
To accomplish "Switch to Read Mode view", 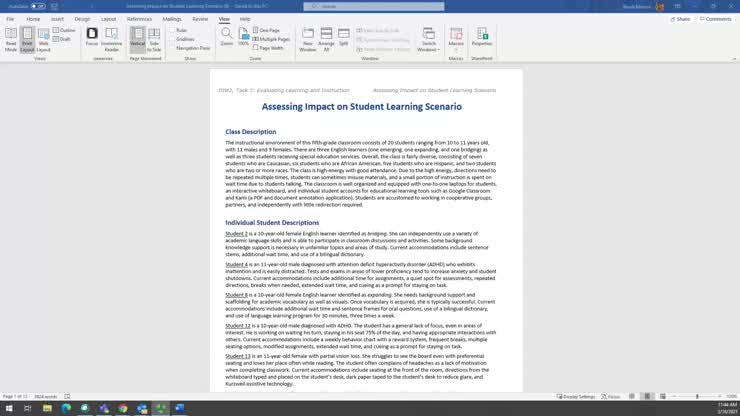I will (11, 39).
